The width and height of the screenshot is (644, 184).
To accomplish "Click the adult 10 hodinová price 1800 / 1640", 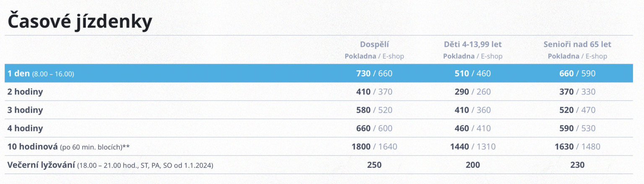I will pyautogui.click(x=374, y=147).
